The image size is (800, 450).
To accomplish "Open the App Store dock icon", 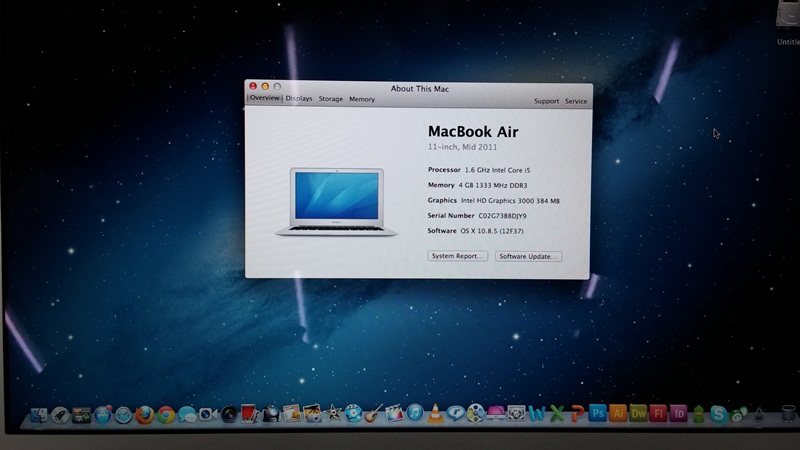I will click(x=103, y=415).
